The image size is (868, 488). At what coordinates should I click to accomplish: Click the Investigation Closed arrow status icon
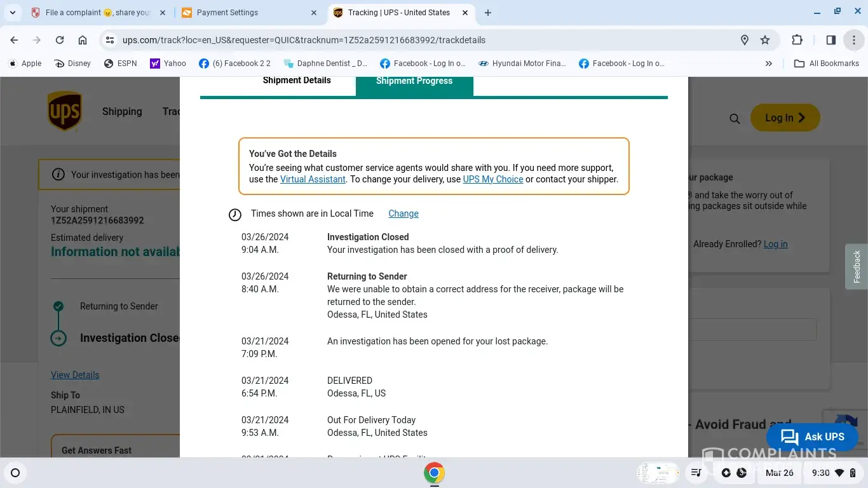coord(58,338)
